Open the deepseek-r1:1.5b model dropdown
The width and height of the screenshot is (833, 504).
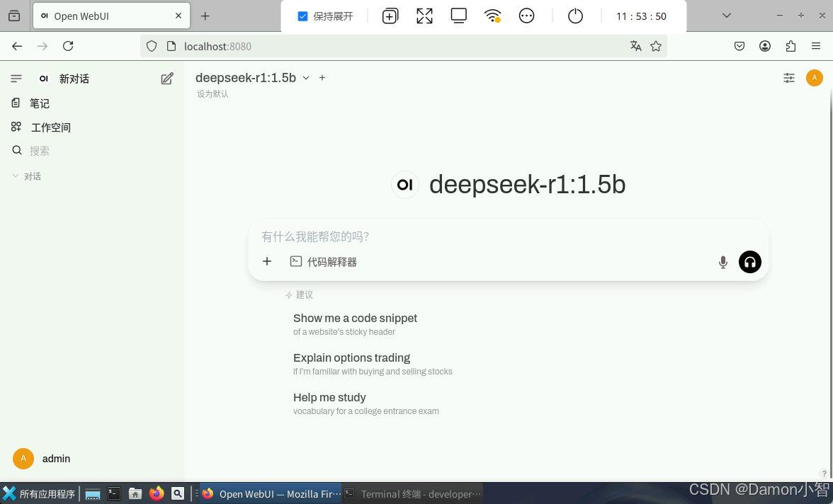[x=252, y=78]
